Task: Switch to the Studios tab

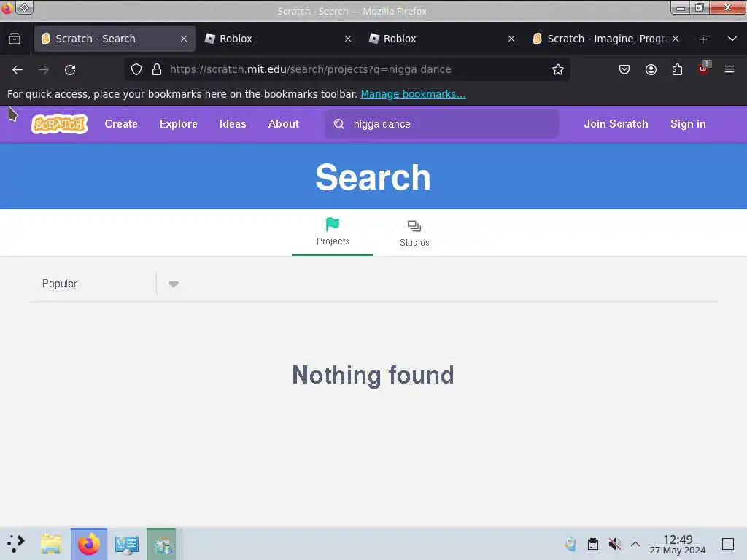Action: point(414,233)
